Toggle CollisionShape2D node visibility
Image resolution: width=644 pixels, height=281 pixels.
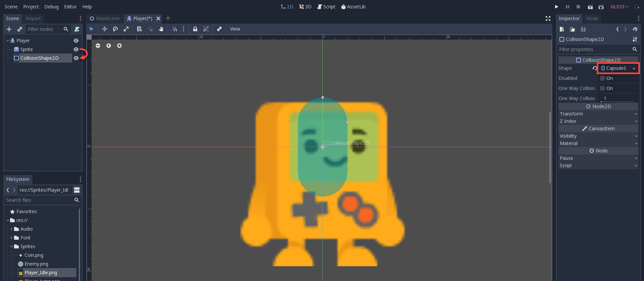[76, 58]
